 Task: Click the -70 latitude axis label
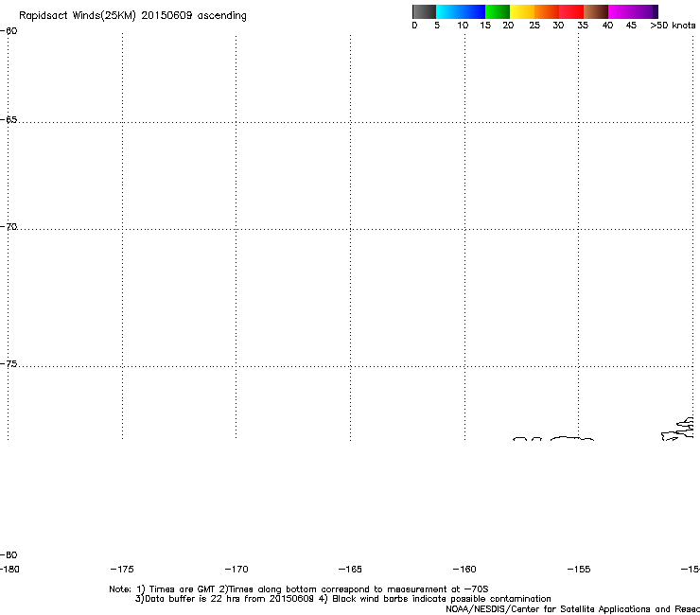9,227
